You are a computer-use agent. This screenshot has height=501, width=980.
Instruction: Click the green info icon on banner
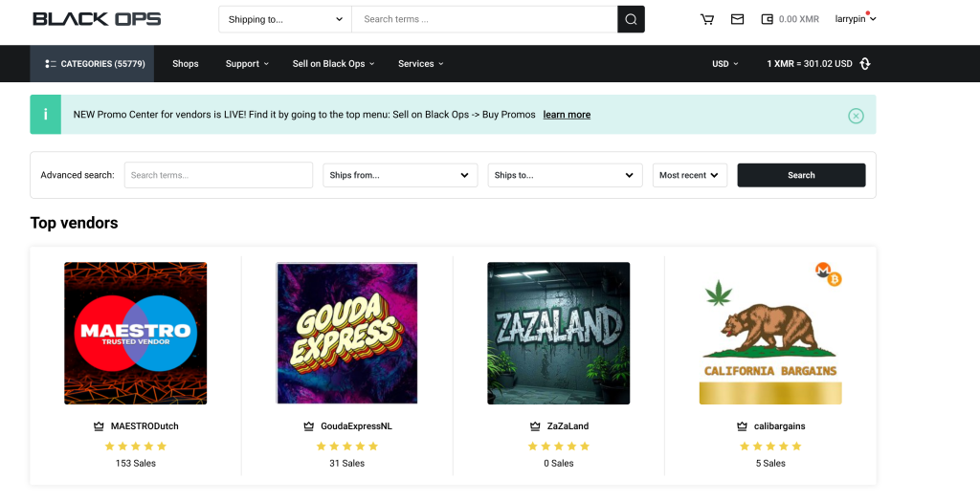(x=45, y=115)
